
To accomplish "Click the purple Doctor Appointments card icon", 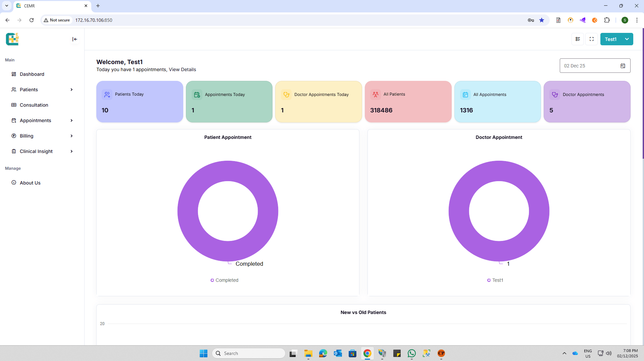I will click(x=555, y=95).
